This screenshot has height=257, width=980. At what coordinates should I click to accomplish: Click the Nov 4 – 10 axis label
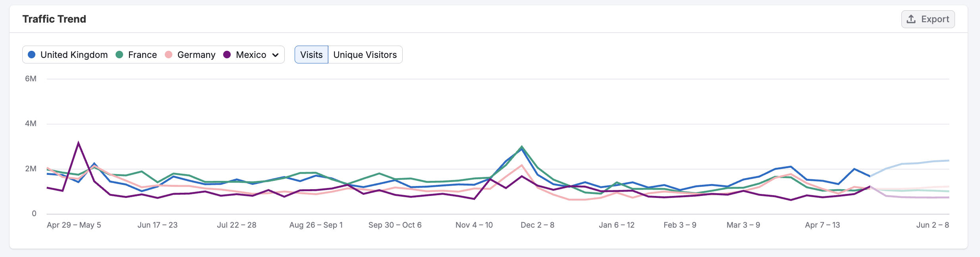[x=474, y=225]
